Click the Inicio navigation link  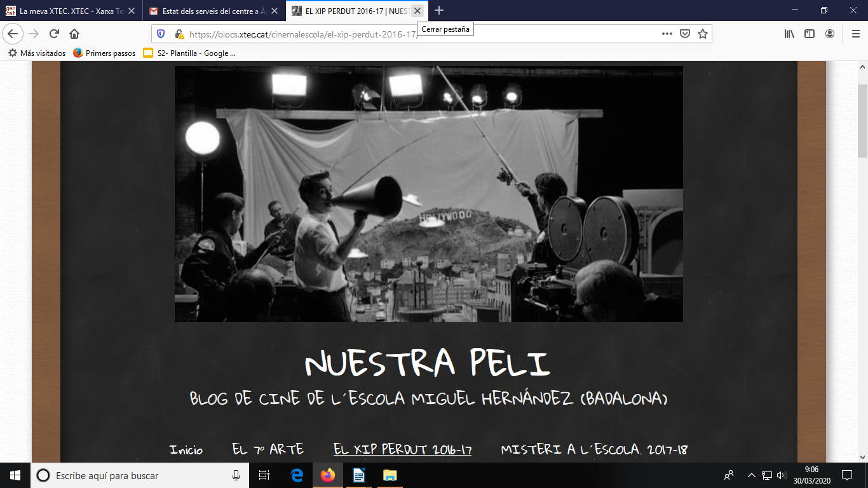(186, 450)
